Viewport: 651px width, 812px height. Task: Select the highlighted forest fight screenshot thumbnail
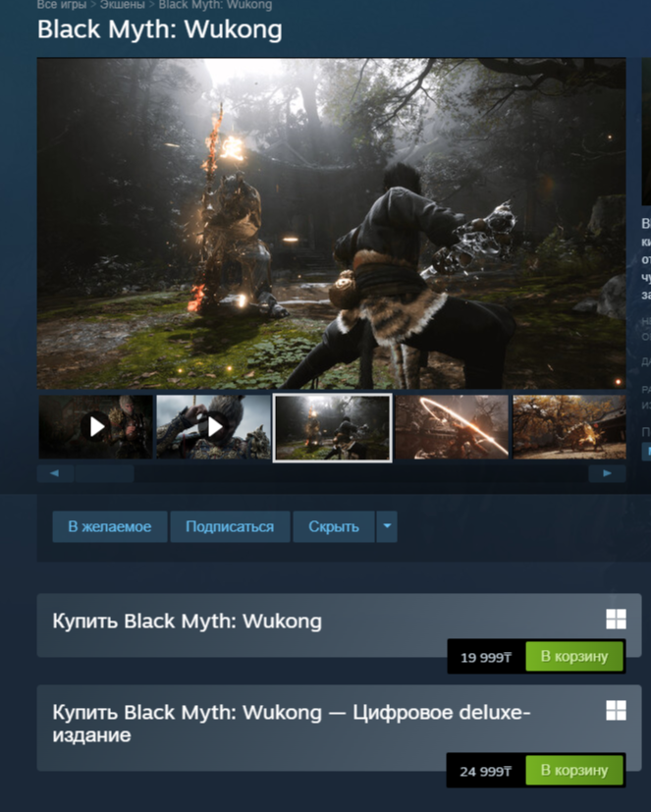click(333, 427)
